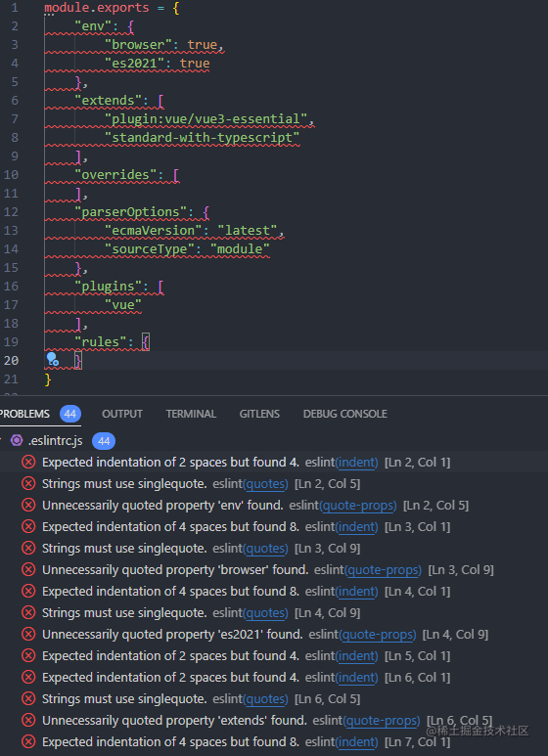
Task: Open the 'indent' rule link at Ln 4, Col 1
Action: tap(357, 591)
